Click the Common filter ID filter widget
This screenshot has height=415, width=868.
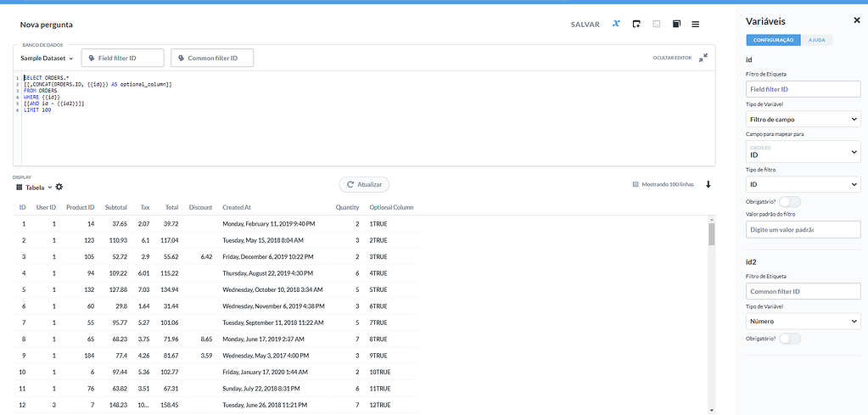pos(213,58)
